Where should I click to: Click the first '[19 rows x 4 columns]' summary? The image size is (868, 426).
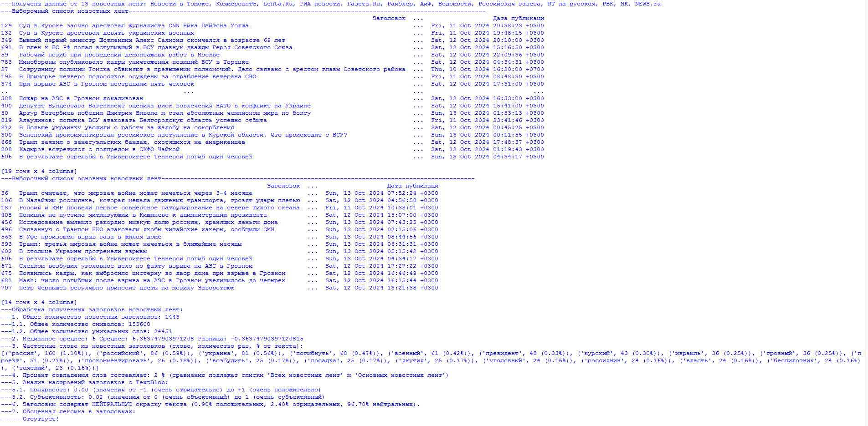39,171
